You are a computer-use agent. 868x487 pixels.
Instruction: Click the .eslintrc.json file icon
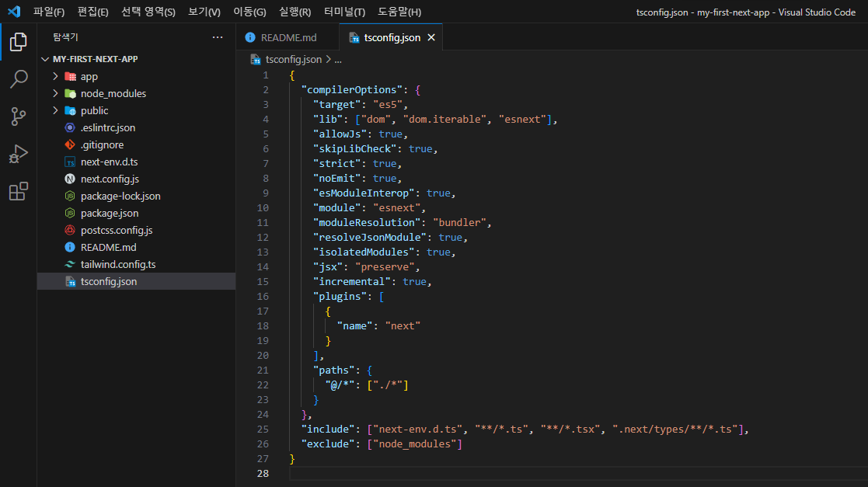[x=70, y=128]
